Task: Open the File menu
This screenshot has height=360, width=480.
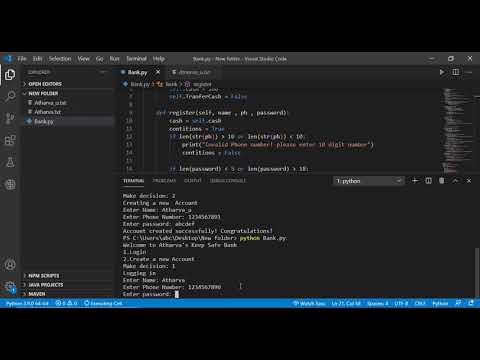Action: [22, 59]
